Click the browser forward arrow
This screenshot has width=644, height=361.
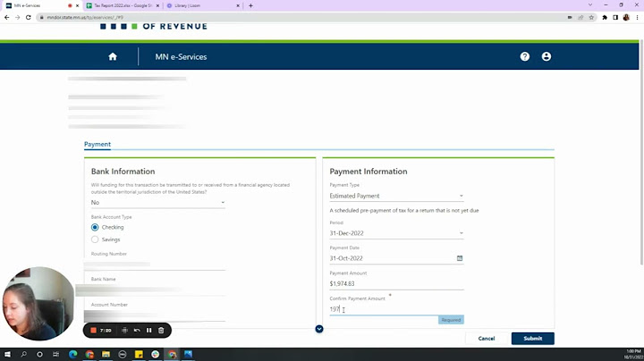point(17,17)
